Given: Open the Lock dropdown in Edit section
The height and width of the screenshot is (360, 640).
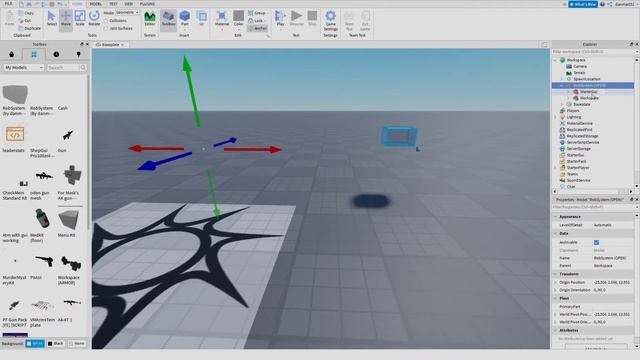Looking at the screenshot, I should click(x=256, y=20).
